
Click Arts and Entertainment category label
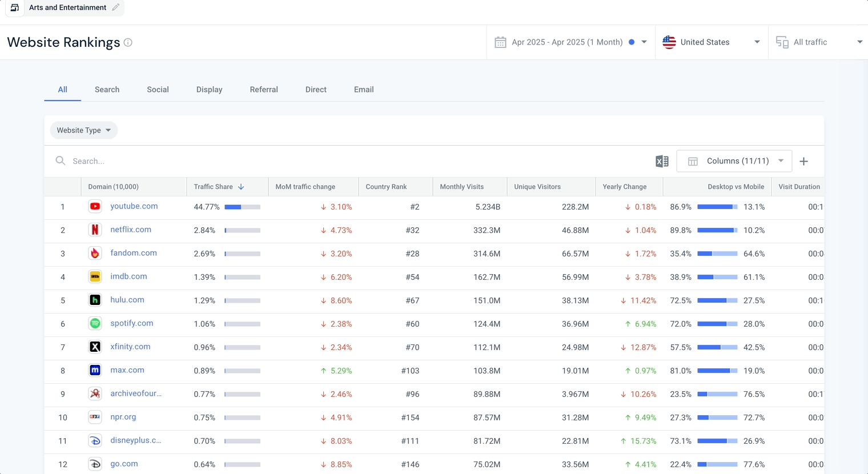tap(68, 7)
